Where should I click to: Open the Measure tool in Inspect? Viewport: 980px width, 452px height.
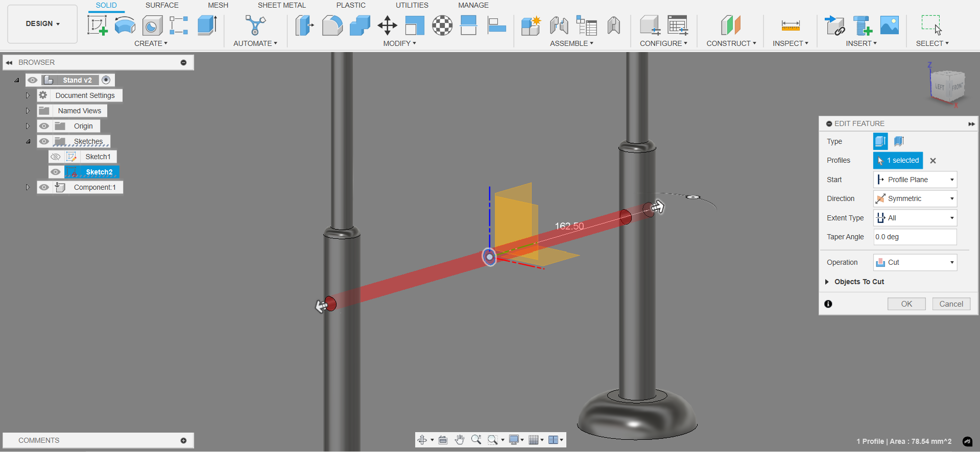(x=790, y=25)
